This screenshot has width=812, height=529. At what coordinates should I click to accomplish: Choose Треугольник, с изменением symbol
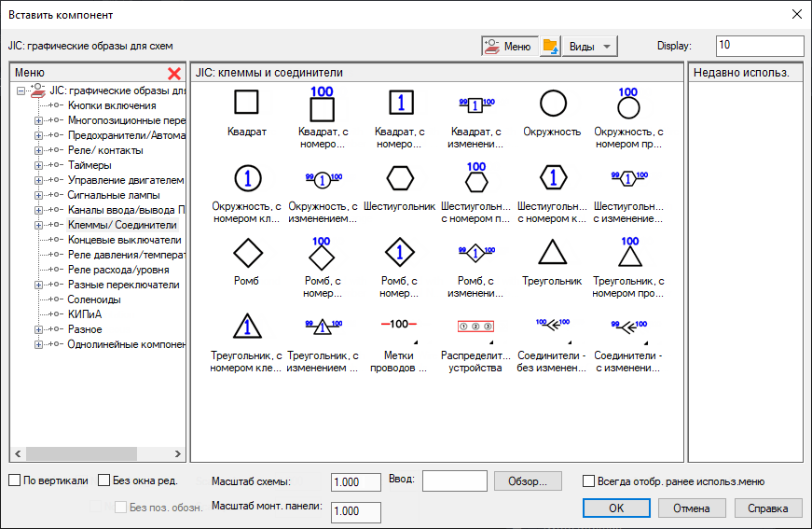coord(323,327)
